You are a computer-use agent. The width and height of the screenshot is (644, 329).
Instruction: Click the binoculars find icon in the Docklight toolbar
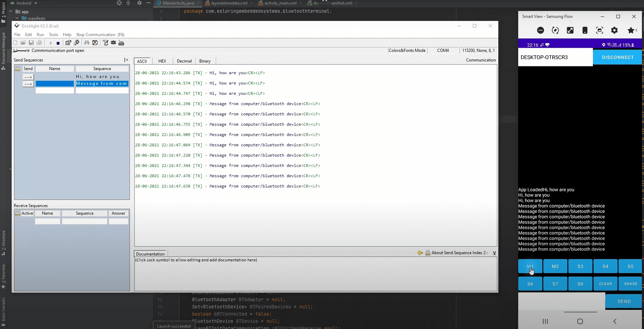coord(87,43)
